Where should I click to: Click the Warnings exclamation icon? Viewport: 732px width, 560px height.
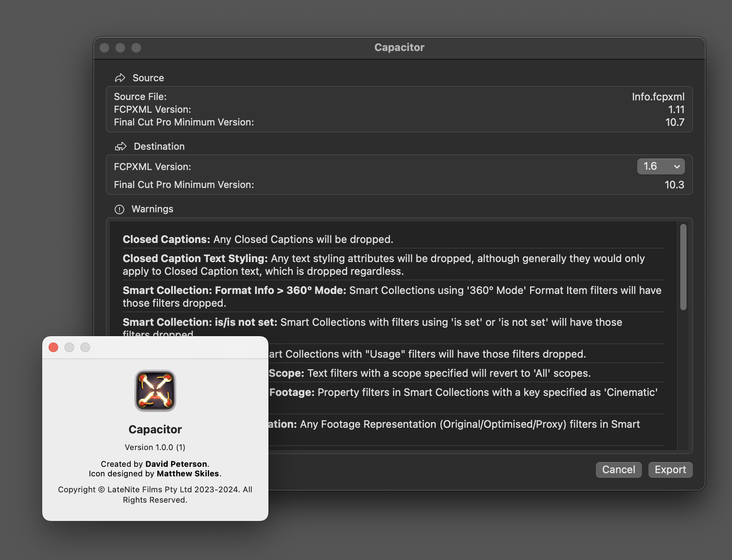[x=119, y=210]
